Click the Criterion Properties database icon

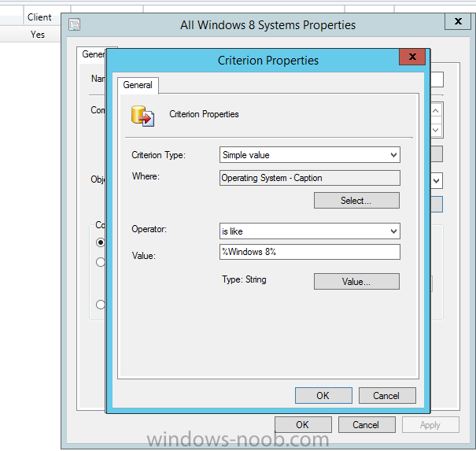point(142,116)
